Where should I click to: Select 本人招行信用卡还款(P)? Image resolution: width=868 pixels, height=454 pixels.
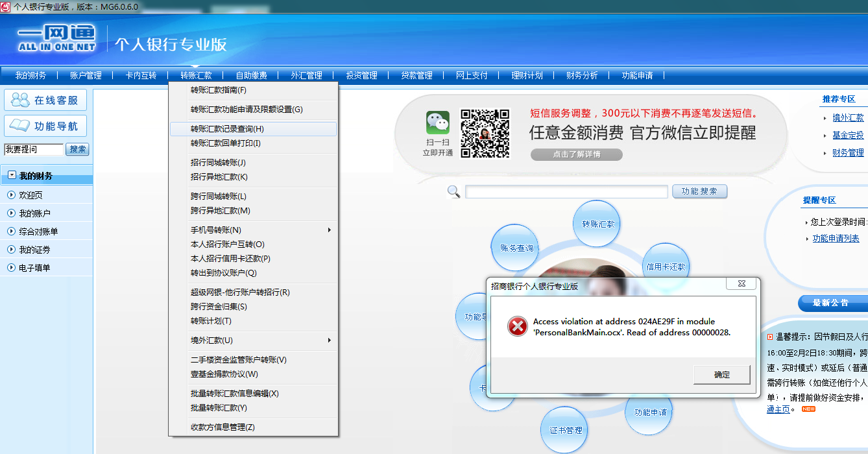pos(253,259)
